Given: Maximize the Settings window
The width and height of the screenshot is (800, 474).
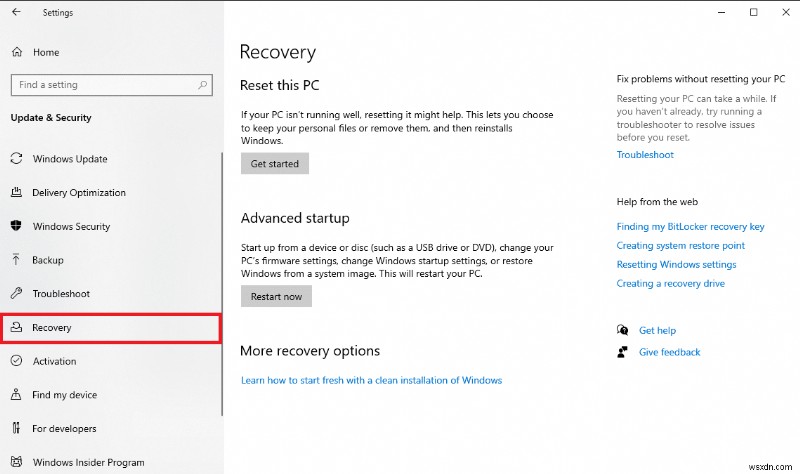Looking at the screenshot, I should 754,12.
